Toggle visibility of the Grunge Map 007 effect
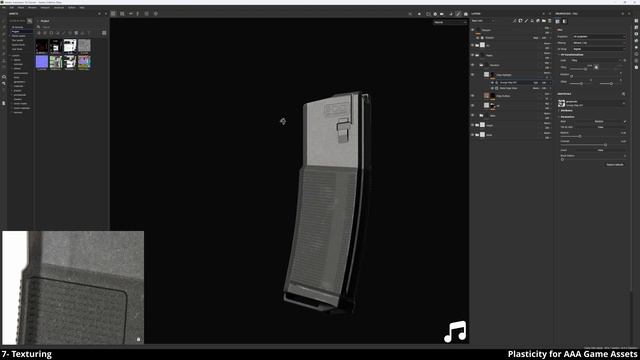 coord(492,82)
